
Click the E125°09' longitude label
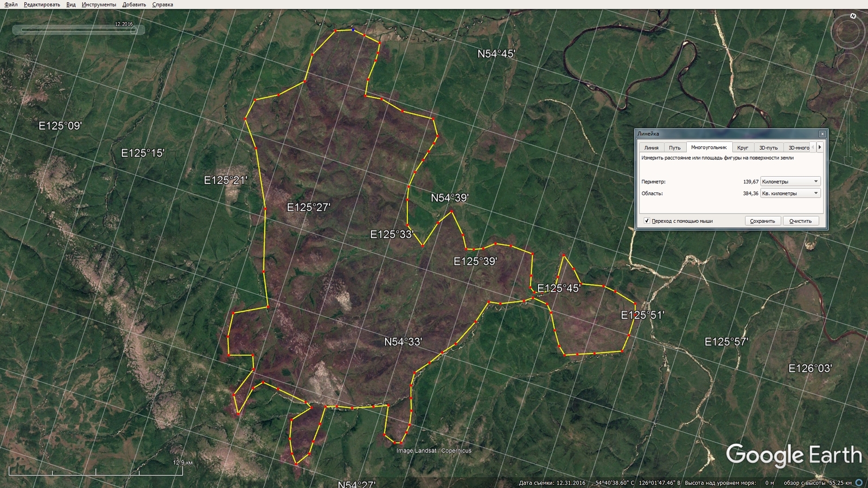pos(60,126)
